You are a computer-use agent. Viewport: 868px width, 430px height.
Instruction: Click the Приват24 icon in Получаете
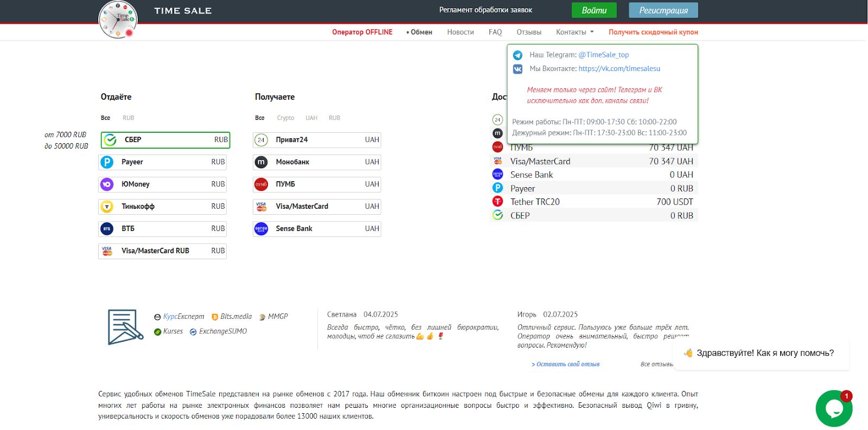pos(261,140)
